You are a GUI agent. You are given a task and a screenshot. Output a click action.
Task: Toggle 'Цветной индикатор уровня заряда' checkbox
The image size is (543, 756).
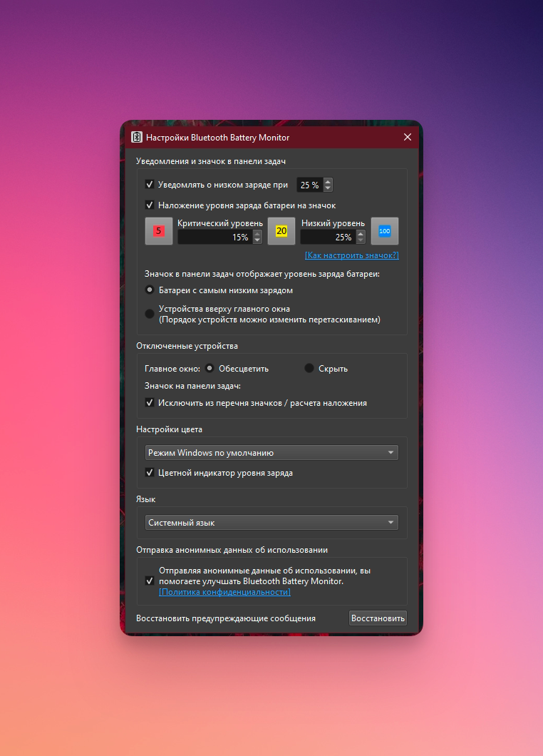click(x=150, y=472)
